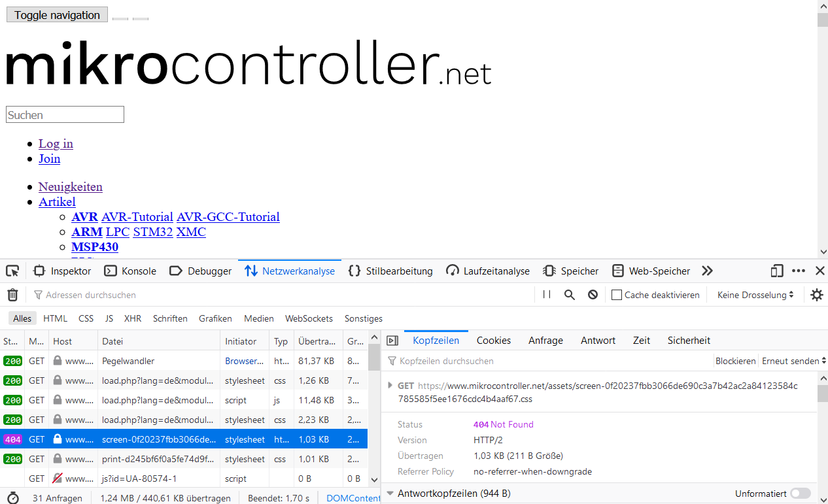The image size is (828, 504).
Task: Open network settings gear icon
Action: point(817,295)
